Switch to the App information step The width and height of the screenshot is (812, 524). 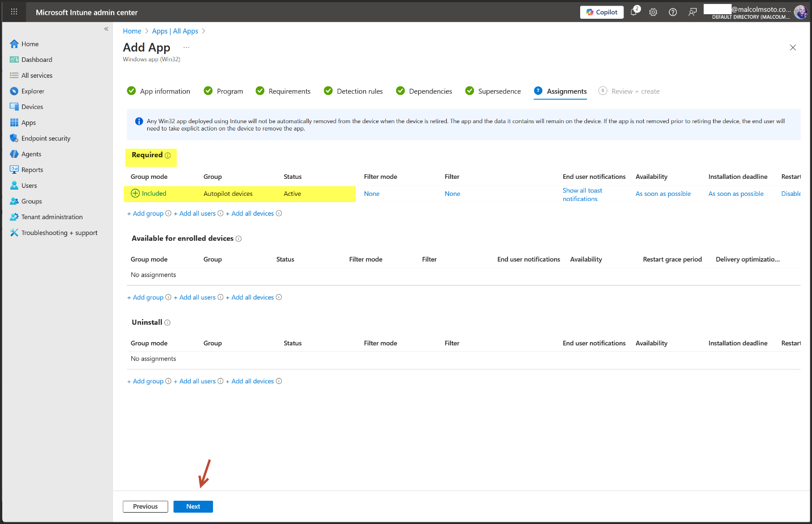pyautogui.click(x=165, y=91)
